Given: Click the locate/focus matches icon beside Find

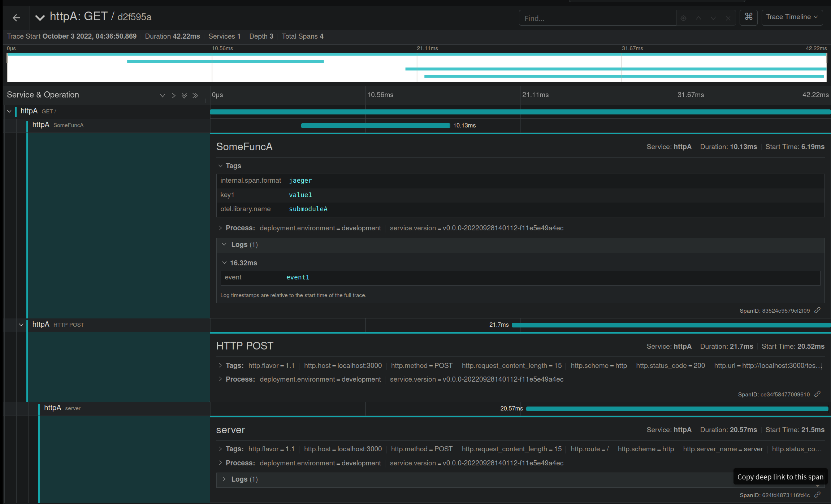Looking at the screenshot, I should coord(683,18).
